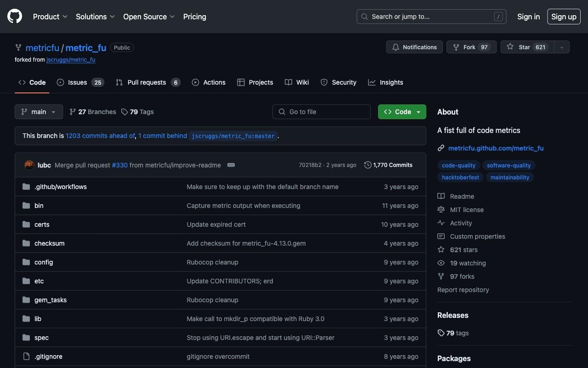Open the Star lists dropdown arrow
The width and height of the screenshot is (588, 368).
pyautogui.click(x=561, y=47)
